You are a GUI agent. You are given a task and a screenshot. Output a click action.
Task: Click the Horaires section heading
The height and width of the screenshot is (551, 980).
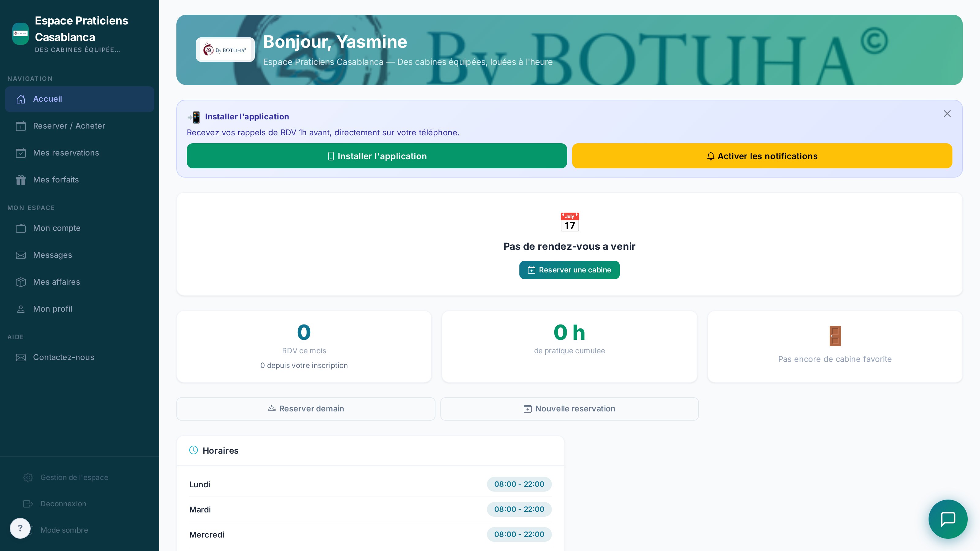click(221, 451)
